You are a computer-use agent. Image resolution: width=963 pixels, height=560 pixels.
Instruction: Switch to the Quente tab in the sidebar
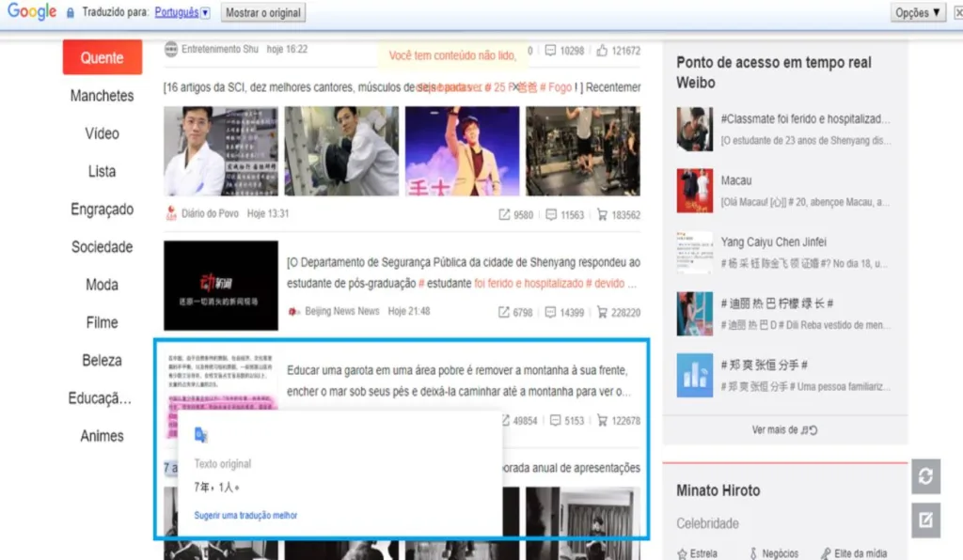tap(102, 57)
